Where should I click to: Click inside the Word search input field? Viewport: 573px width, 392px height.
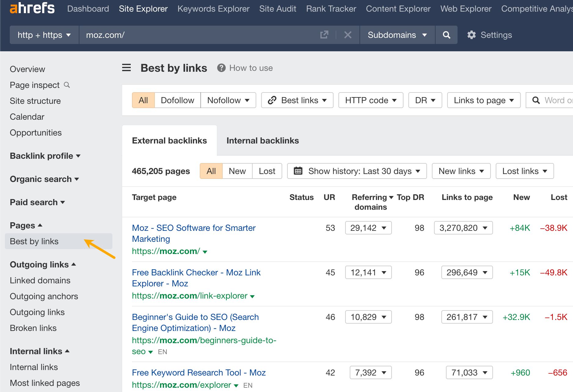coord(556,100)
